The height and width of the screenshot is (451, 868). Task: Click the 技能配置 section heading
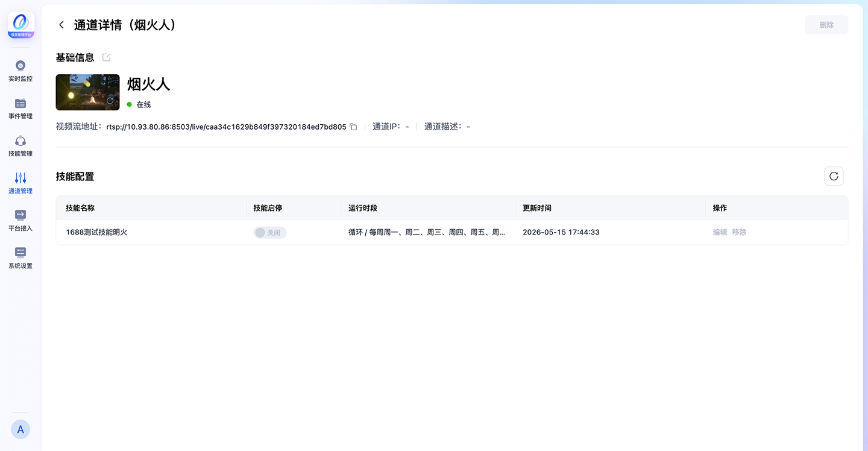tap(75, 177)
